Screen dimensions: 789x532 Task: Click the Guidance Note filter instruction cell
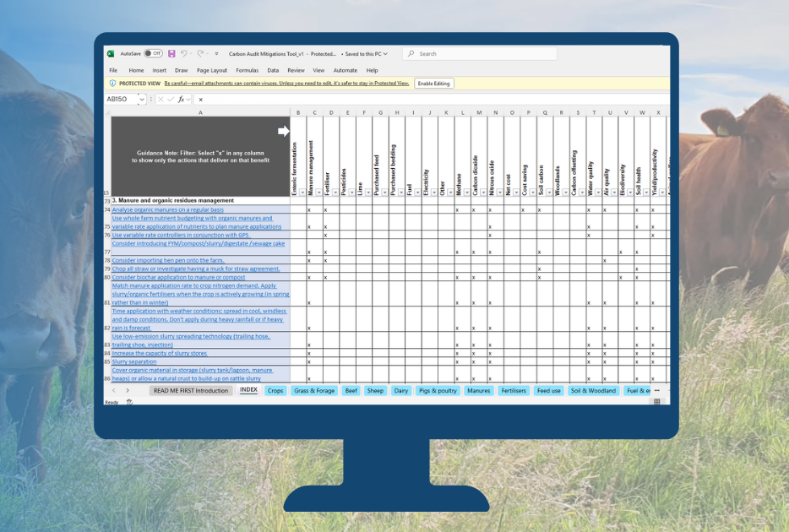[x=200, y=156]
